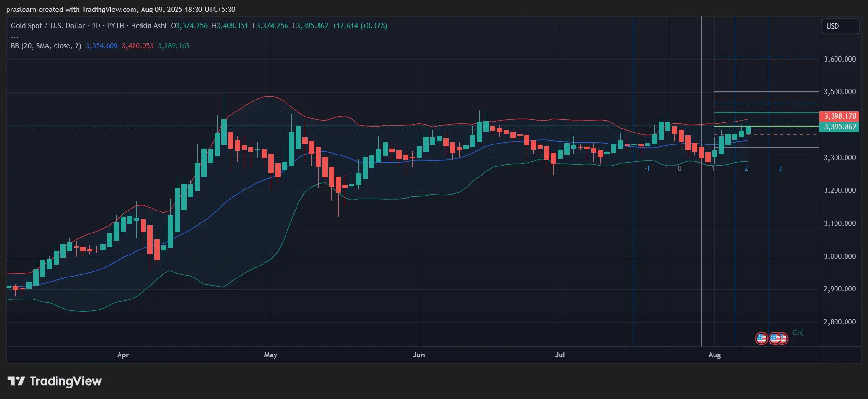Select the time cycle marker numbered 3
The image size is (868, 399).
(780, 168)
